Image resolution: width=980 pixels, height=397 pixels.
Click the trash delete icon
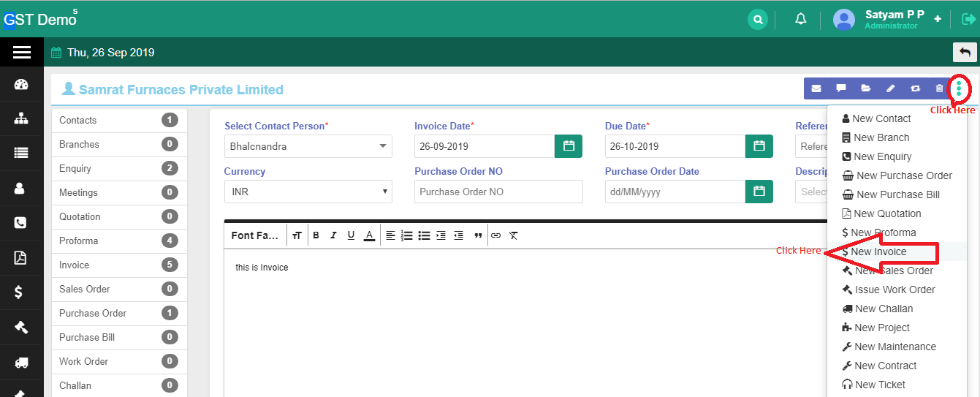pos(940,88)
